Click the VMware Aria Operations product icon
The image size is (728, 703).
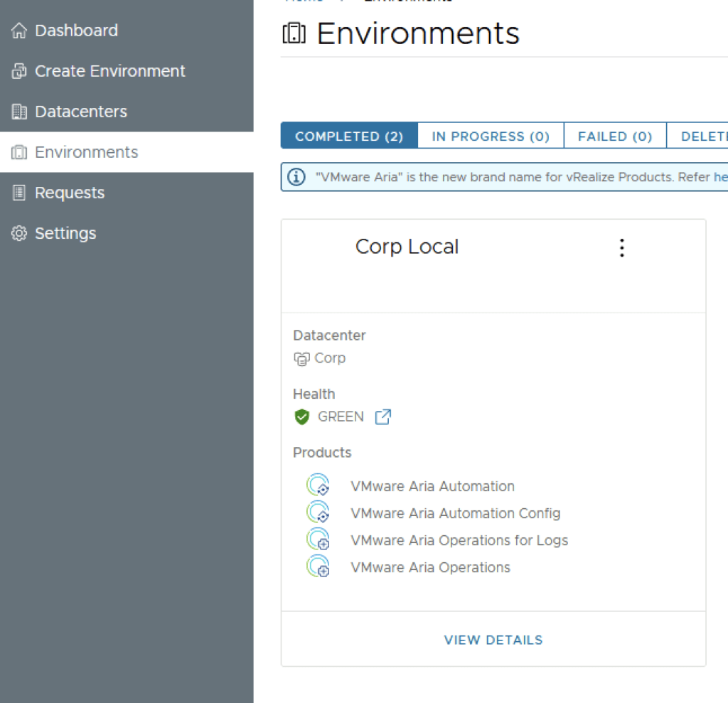318,566
